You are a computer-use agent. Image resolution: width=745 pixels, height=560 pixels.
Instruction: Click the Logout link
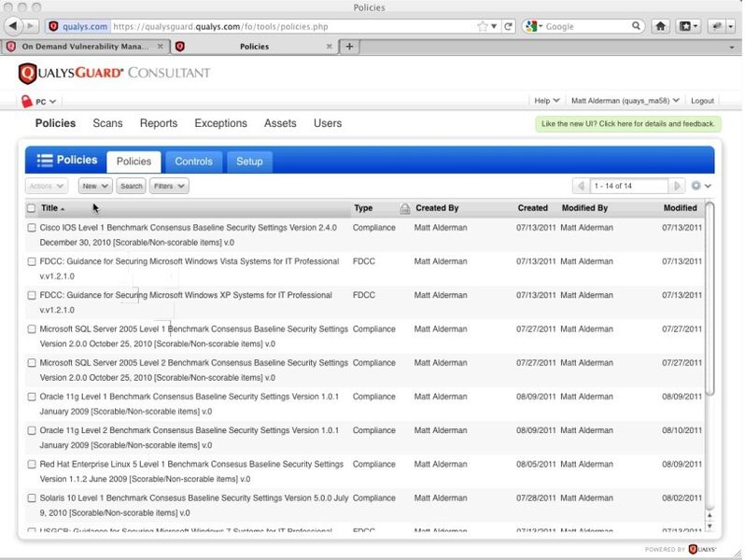coord(702,101)
